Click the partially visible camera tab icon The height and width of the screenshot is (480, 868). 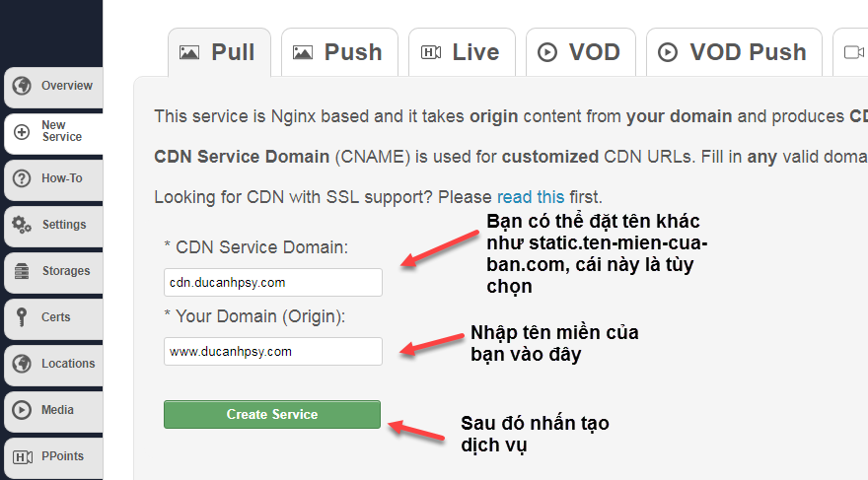click(x=853, y=52)
